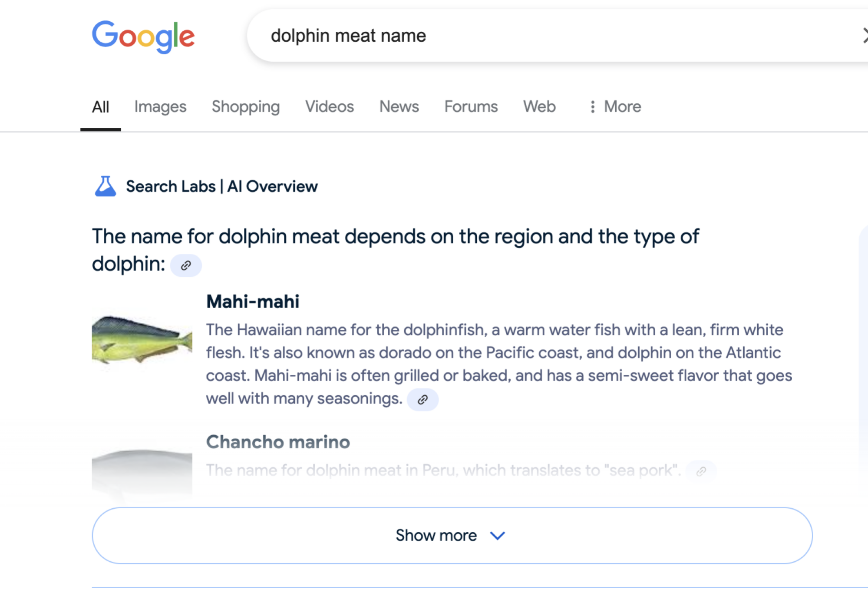This screenshot has height=603, width=868.
Task: Switch to the Images search tab
Action: (160, 106)
